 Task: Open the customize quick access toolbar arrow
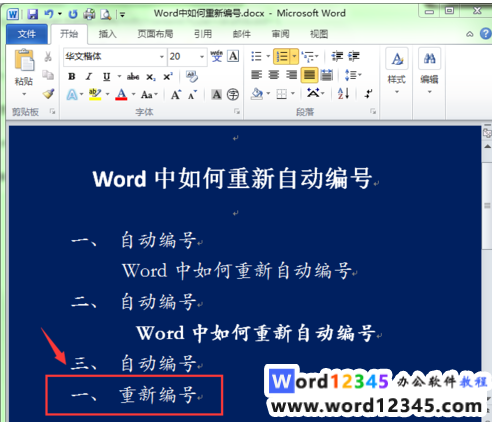click(122, 15)
